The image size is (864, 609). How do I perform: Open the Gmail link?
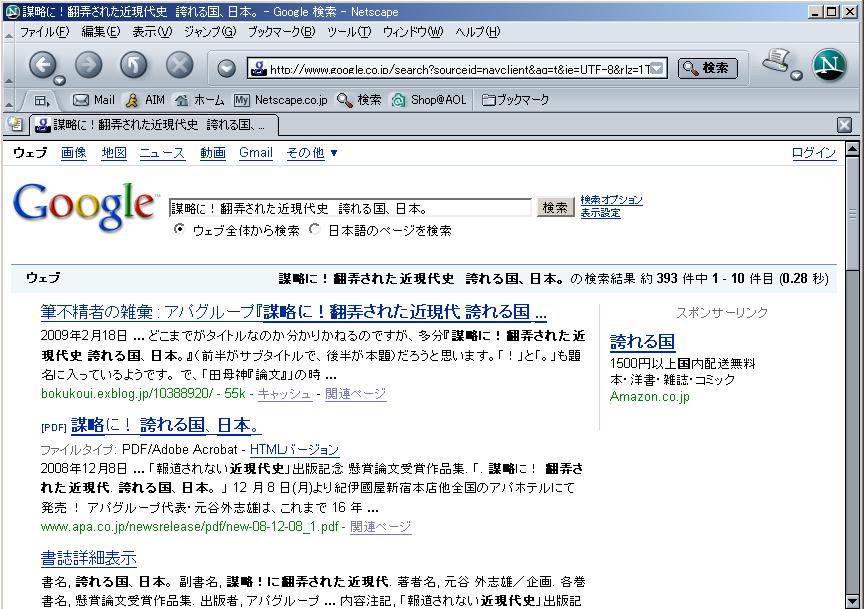pyautogui.click(x=256, y=153)
